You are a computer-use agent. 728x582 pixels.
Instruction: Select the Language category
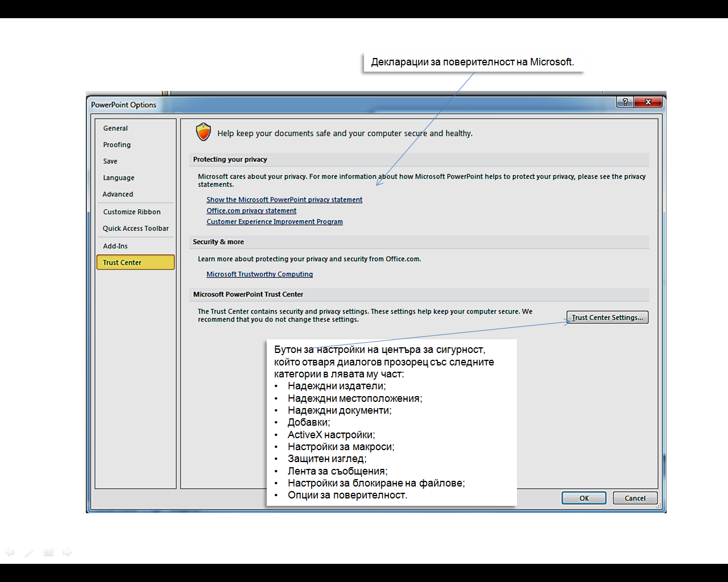click(x=135, y=178)
